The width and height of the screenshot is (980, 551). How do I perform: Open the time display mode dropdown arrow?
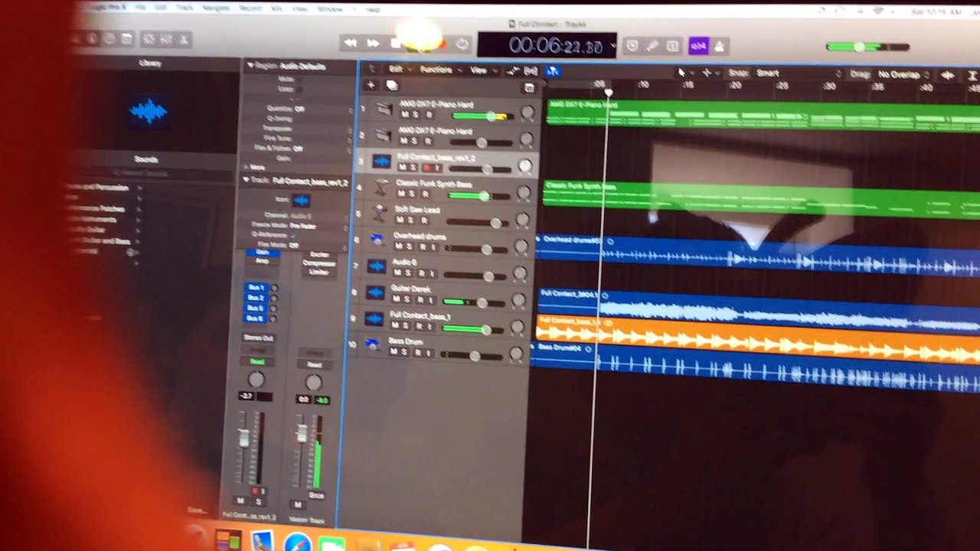point(613,46)
